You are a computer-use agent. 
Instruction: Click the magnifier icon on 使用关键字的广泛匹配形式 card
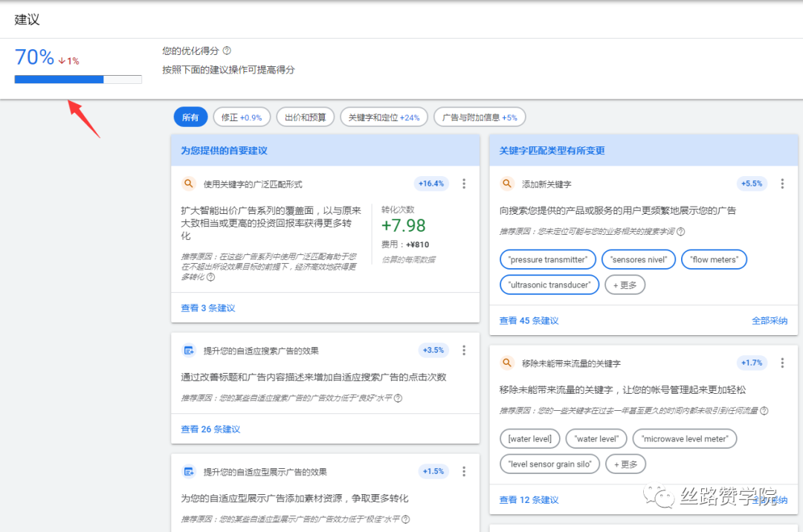point(189,183)
